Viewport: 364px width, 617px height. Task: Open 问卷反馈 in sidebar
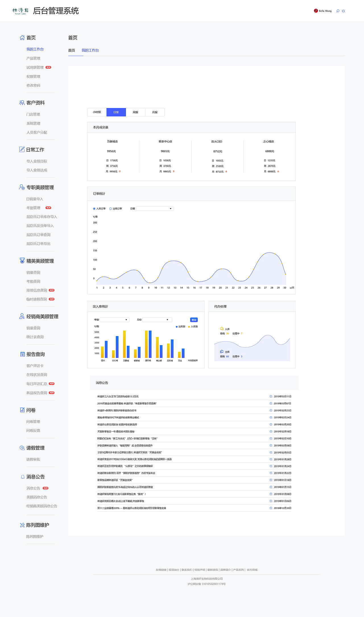(33, 430)
